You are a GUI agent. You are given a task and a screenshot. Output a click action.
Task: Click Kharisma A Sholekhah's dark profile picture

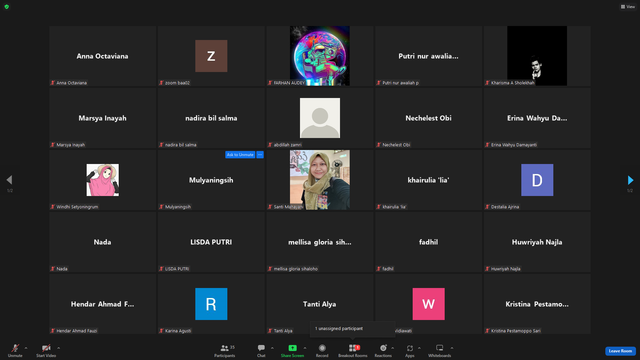point(537,56)
